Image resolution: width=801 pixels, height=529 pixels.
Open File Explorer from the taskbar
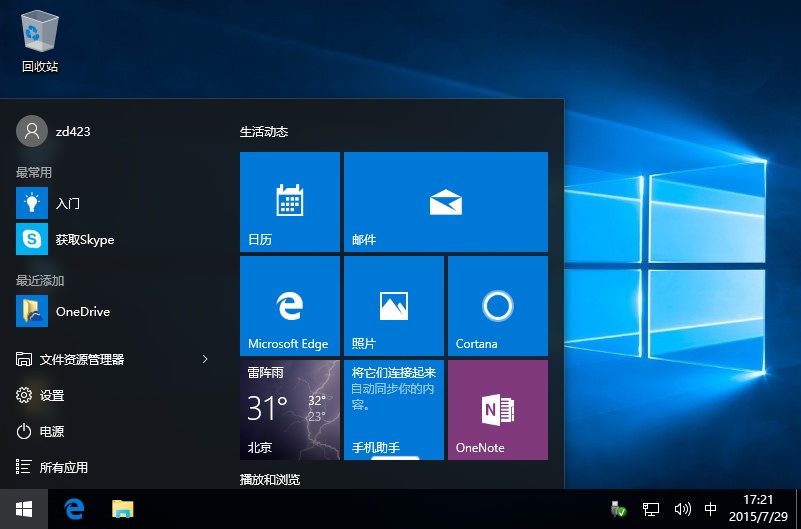tap(122, 509)
